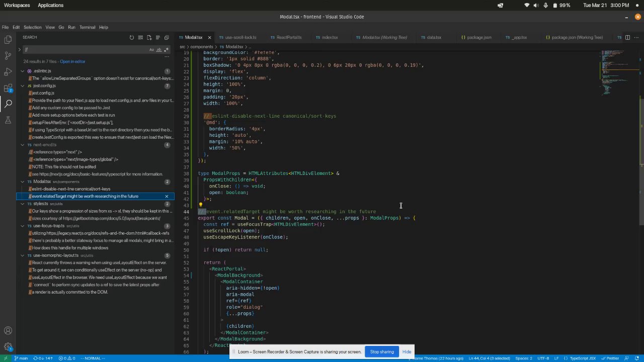Screen dimensions: 644x362
Task: Switch to the use-scroll-lock.ts tab
Action: click(240, 37)
